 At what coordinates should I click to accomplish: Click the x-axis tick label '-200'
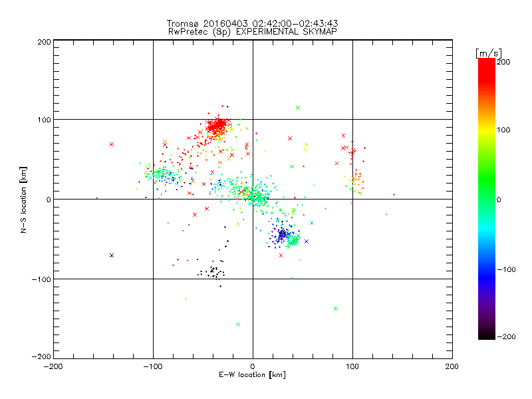pyautogui.click(x=53, y=367)
